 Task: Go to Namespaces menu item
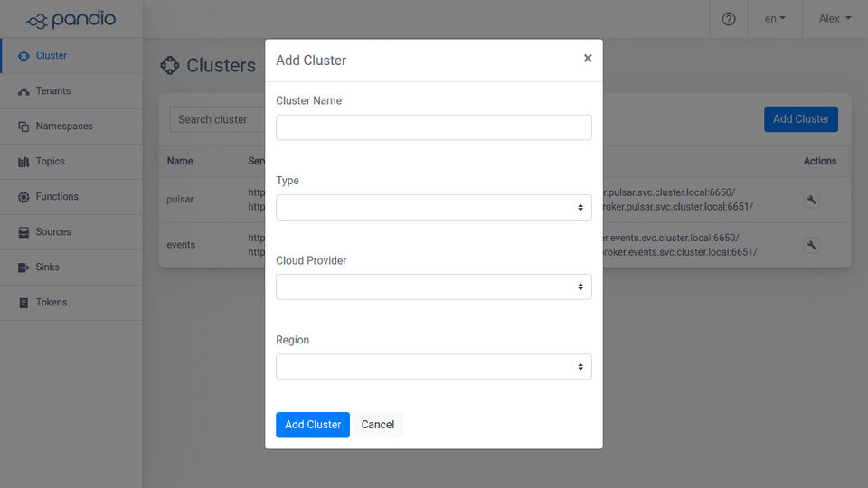click(71, 127)
